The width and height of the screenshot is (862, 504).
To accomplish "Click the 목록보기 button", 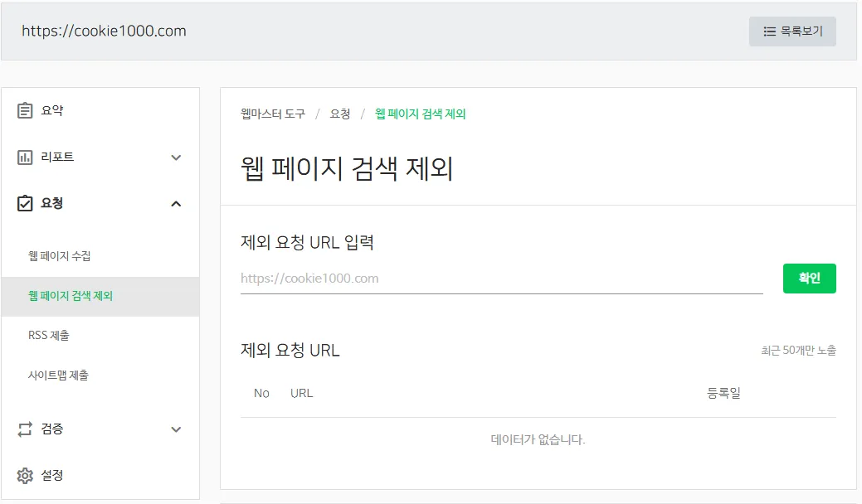I will pos(792,31).
